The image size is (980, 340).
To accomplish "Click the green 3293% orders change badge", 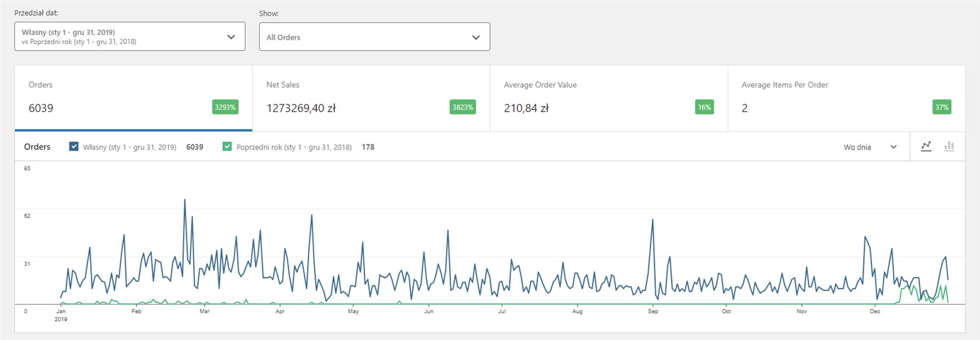I will (x=225, y=107).
